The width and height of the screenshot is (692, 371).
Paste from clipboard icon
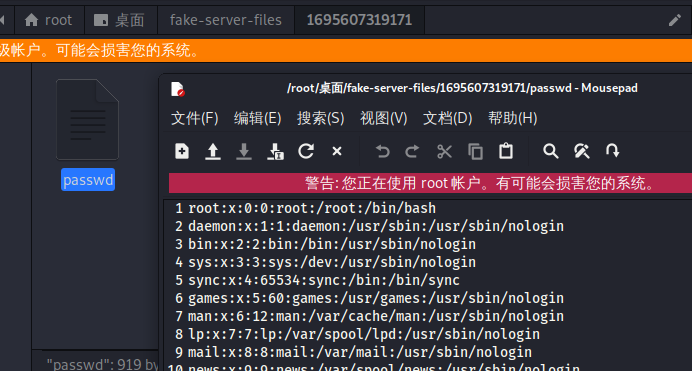click(x=506, y=151)
